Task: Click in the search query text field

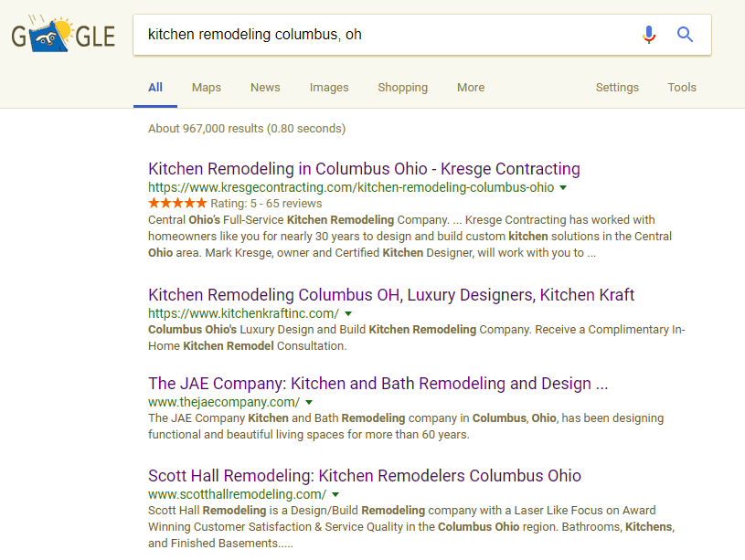Action: 384,35
